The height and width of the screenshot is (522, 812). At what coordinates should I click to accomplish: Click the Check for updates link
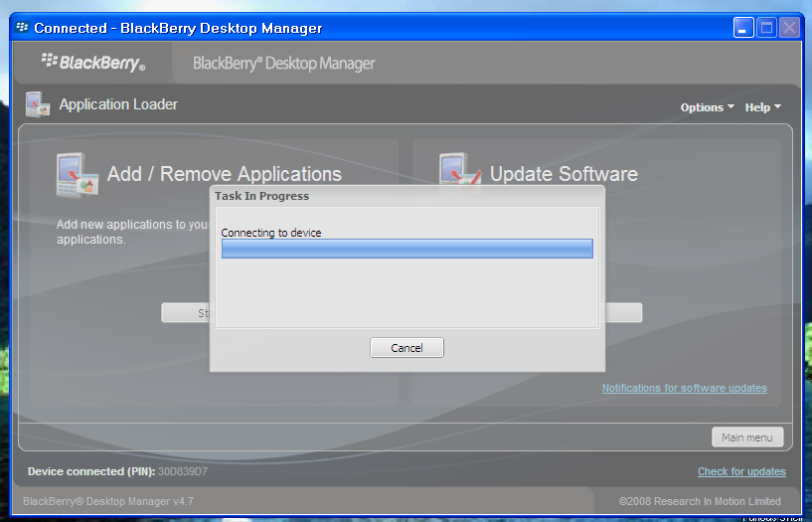tap(741, 471)
